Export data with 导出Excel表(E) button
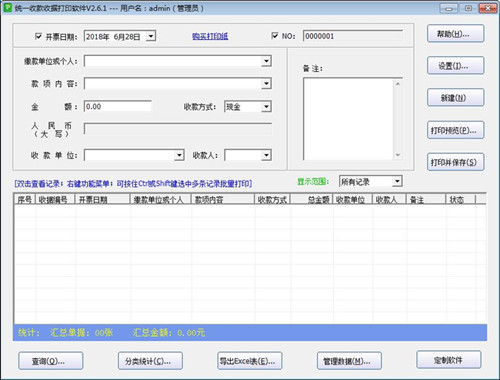This screenshot has height=380, width=500. point(250,361)
